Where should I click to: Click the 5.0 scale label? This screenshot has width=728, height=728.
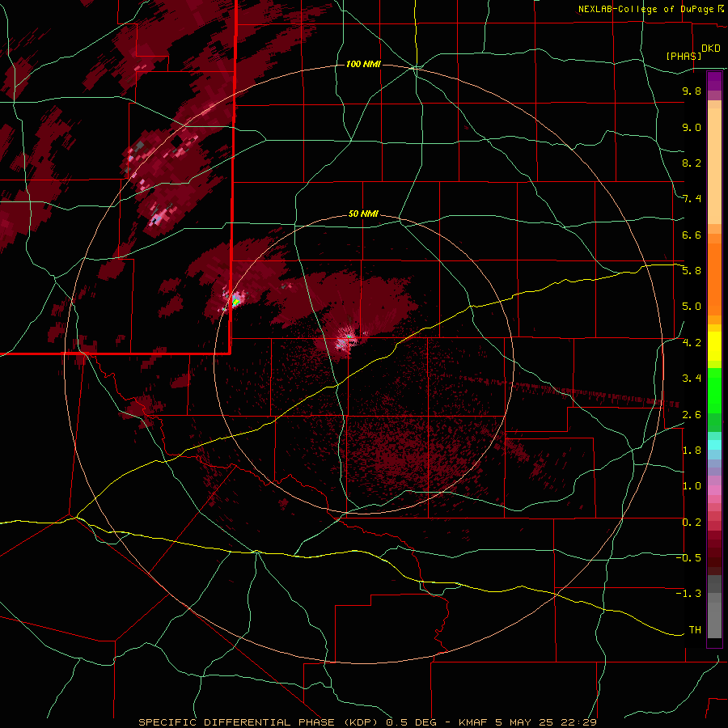(x=692, y=307)
